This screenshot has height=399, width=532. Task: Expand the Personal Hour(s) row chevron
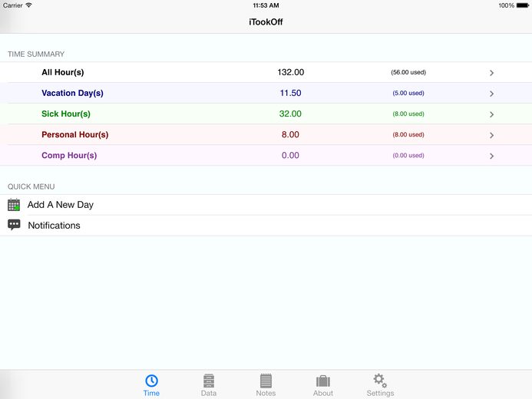[491, 135]
